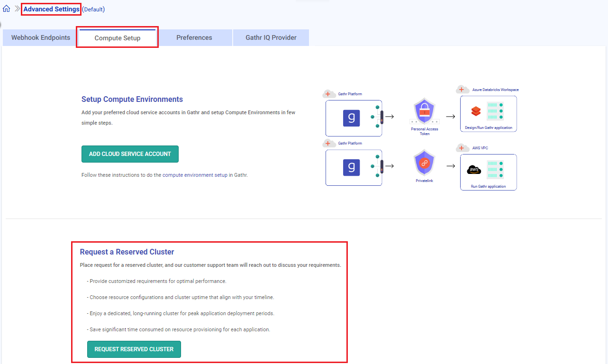Click the Request Reserved Cluster button

[134, 349]
